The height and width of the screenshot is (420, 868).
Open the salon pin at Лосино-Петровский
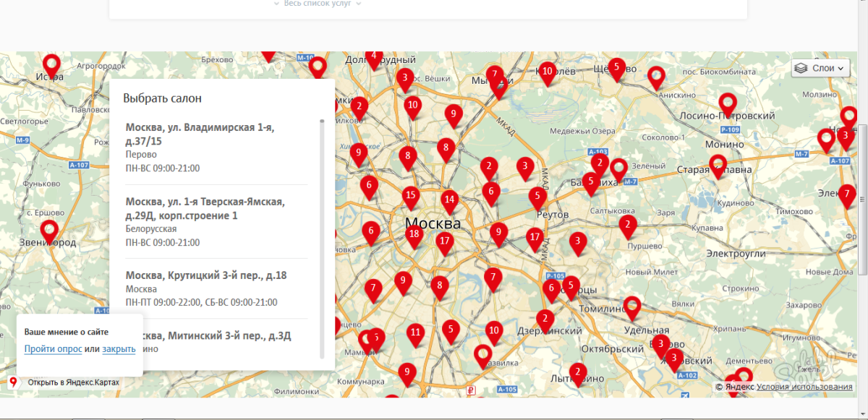(x=727, y=104)
